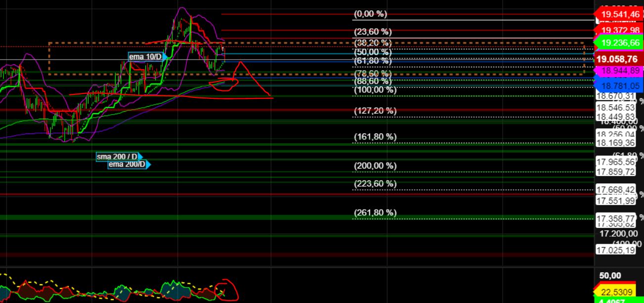The width and height of the screenshot is (644, 303).
Task: Click the (161,80 %) Fibonacci level label
Action: (376, 135)
